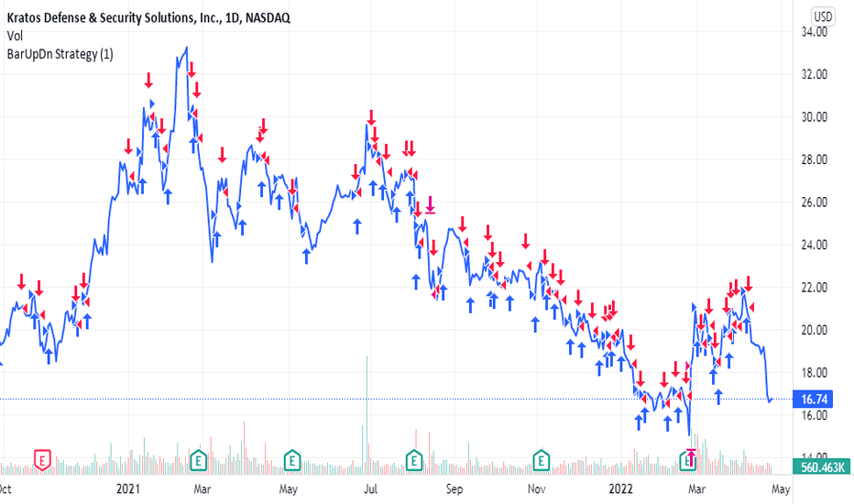Select the BarUpDn Strategy (1) legend
The image size is (854, 504).
pos(60,54)
